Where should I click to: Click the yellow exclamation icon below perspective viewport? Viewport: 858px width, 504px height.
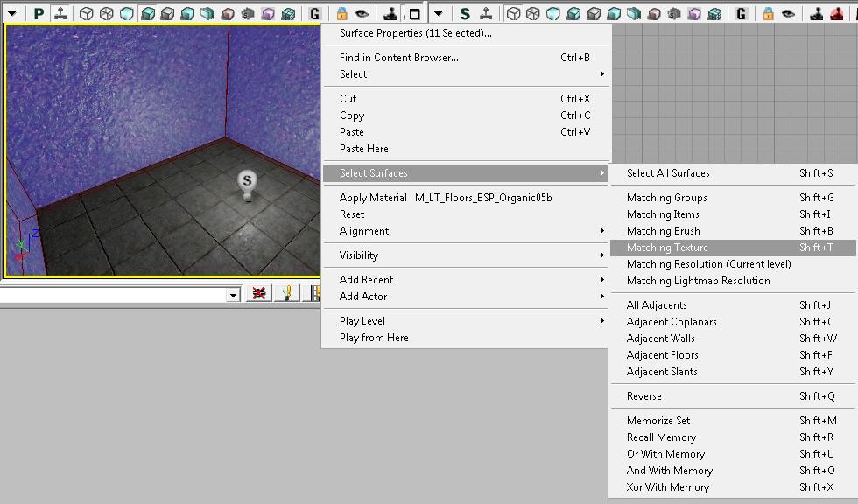point(287,293)
